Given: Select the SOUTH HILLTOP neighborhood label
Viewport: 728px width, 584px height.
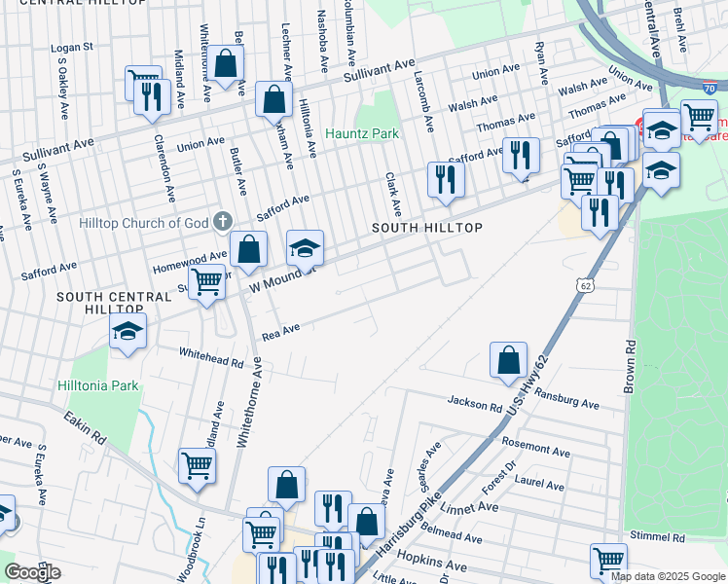Looking at the screenshot, I should (427, 228).
